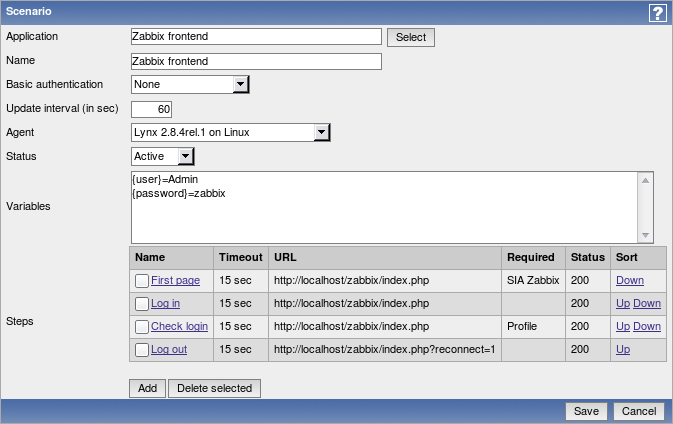Move Check login step Down

click(647, 326)
